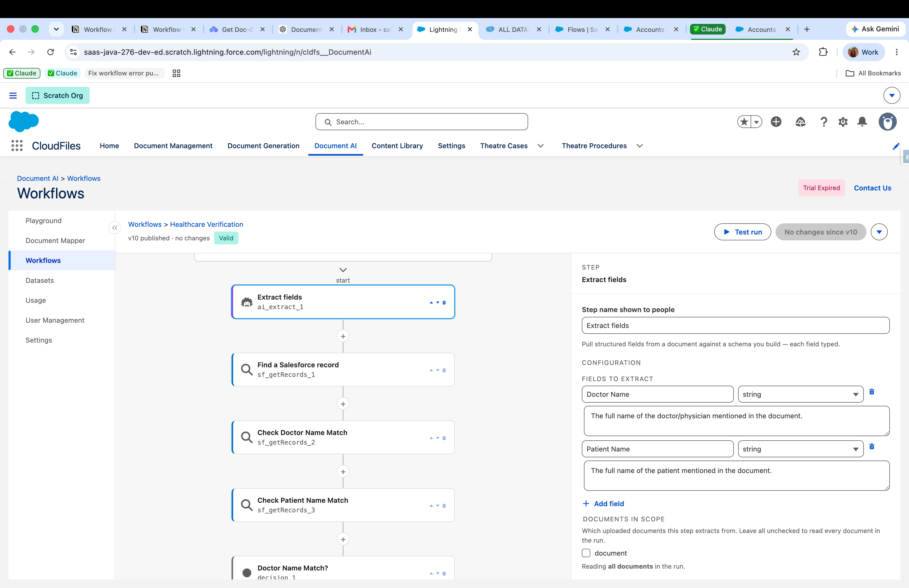The height and width of the screenshot is (588, 909).
Task: Delete the Patient Name extraction field
Action: coord(872,446)
